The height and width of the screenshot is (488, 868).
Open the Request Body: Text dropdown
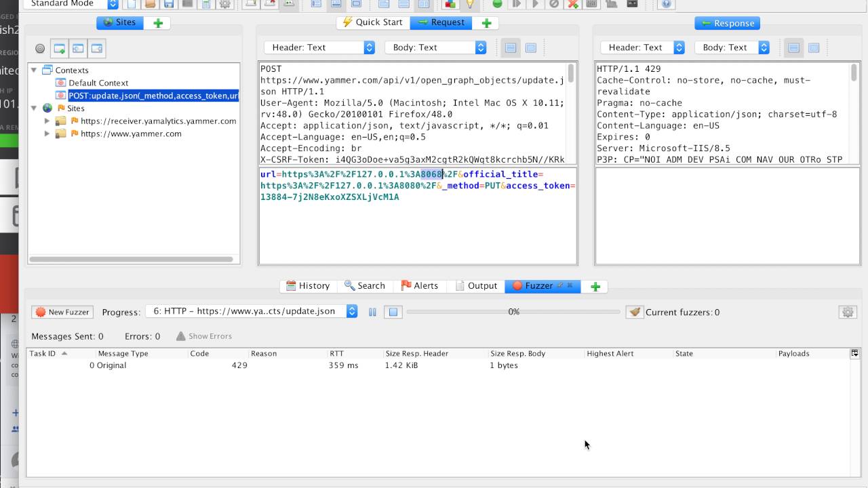tap(435, 47)
